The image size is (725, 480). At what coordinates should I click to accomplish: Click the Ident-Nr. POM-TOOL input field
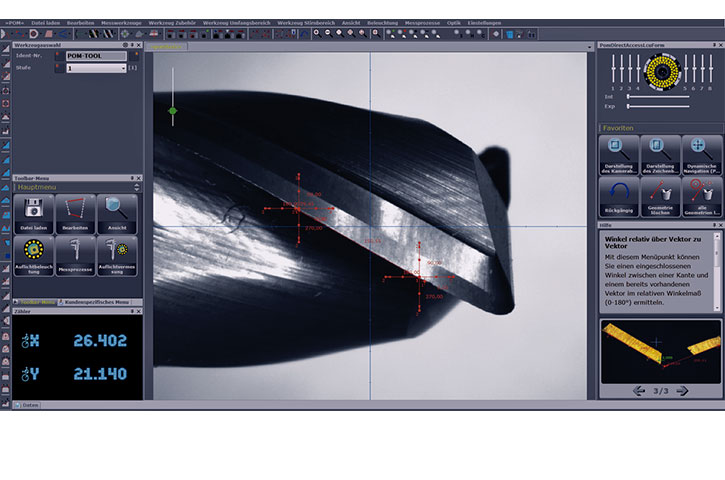95,56
